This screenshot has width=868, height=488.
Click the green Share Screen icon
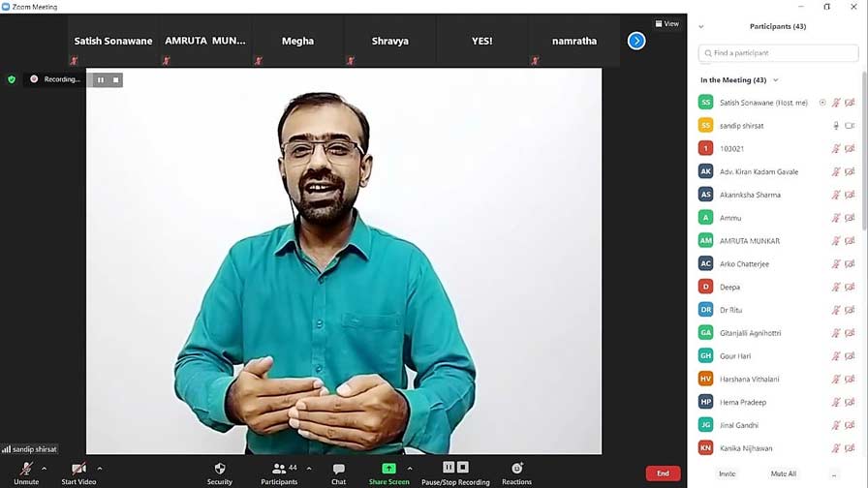pyautogui.click(x=388, y=469)
